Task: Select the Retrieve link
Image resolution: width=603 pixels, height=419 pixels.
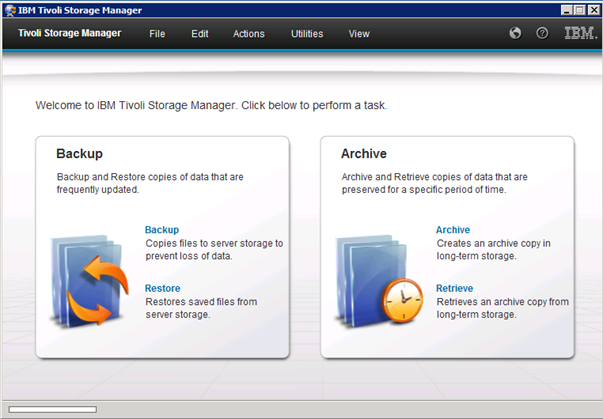Action: coord(455,288)
